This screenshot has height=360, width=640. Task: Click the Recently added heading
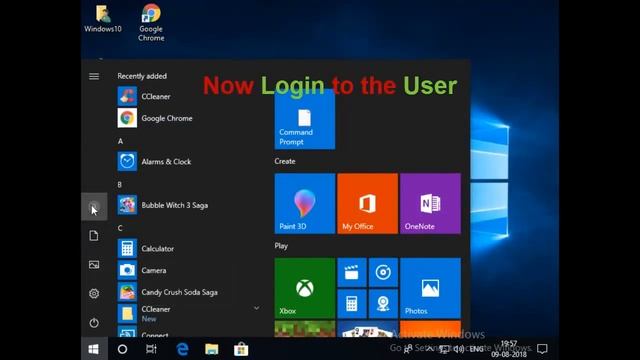point(142,76)
